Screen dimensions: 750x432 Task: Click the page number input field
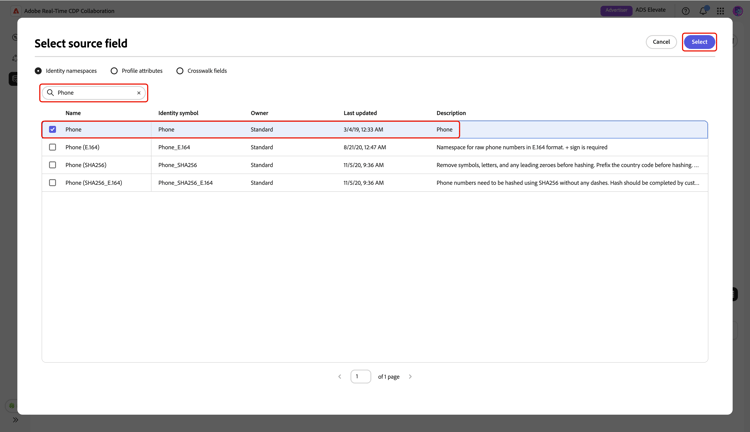coord(361,377)
